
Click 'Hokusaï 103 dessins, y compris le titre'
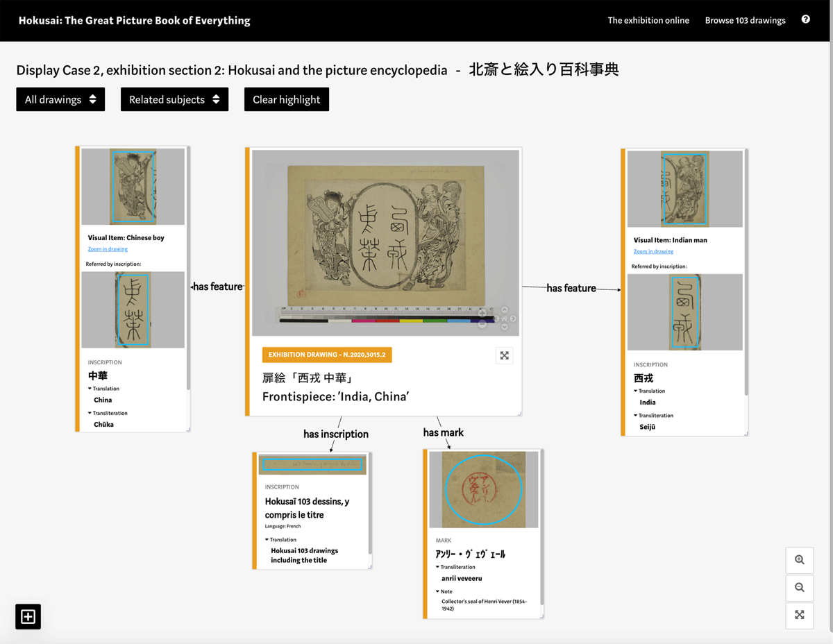pyautogui.click(x=307, y=508)
